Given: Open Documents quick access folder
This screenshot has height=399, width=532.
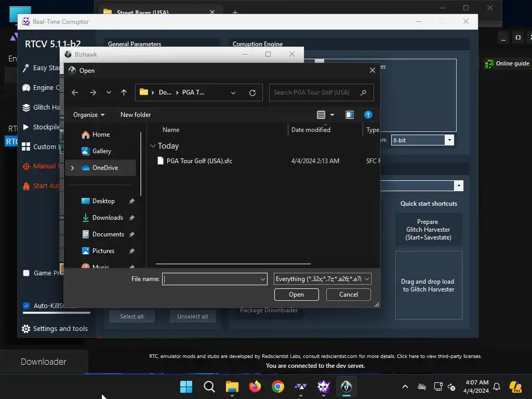Looking at the screenshot, I should coord(108,234).
